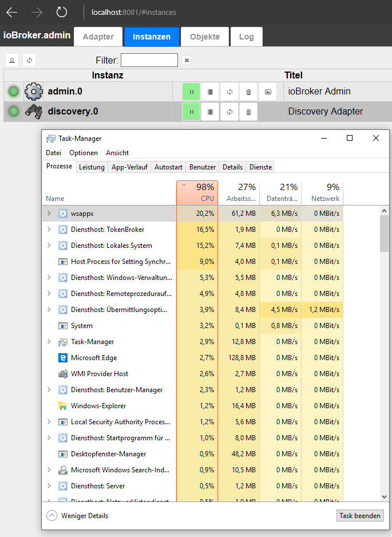The width and height of the screenshot is (392, 537).
Task: Expand Diensthost: Remoteprozedurauf... row
Action: (49, 294)
